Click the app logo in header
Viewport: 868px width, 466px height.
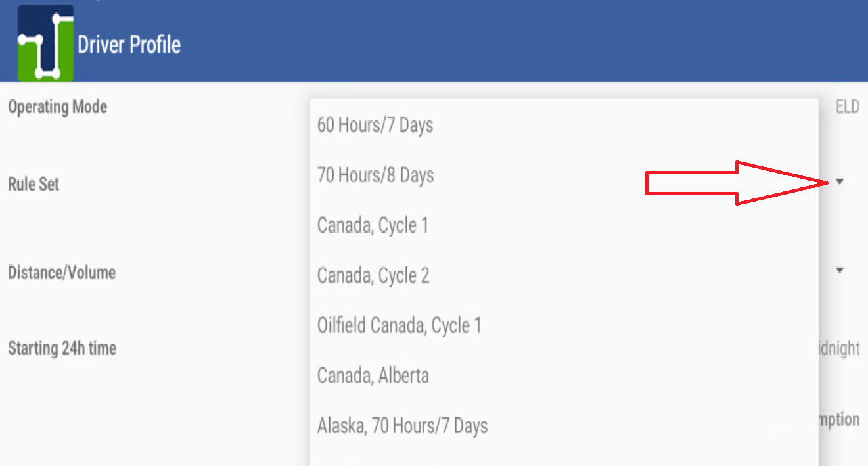tap(45, 43)
